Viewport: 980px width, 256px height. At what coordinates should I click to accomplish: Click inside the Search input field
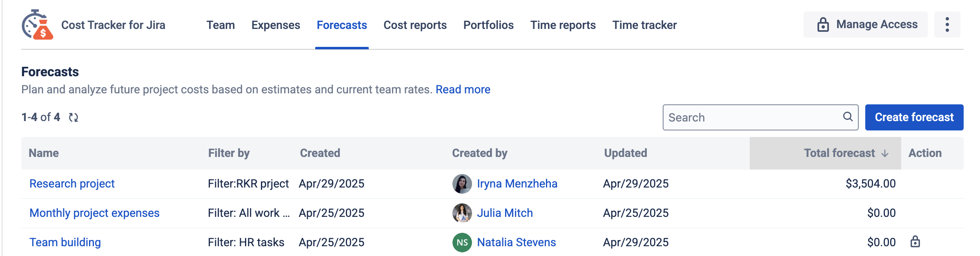(751, 117)
